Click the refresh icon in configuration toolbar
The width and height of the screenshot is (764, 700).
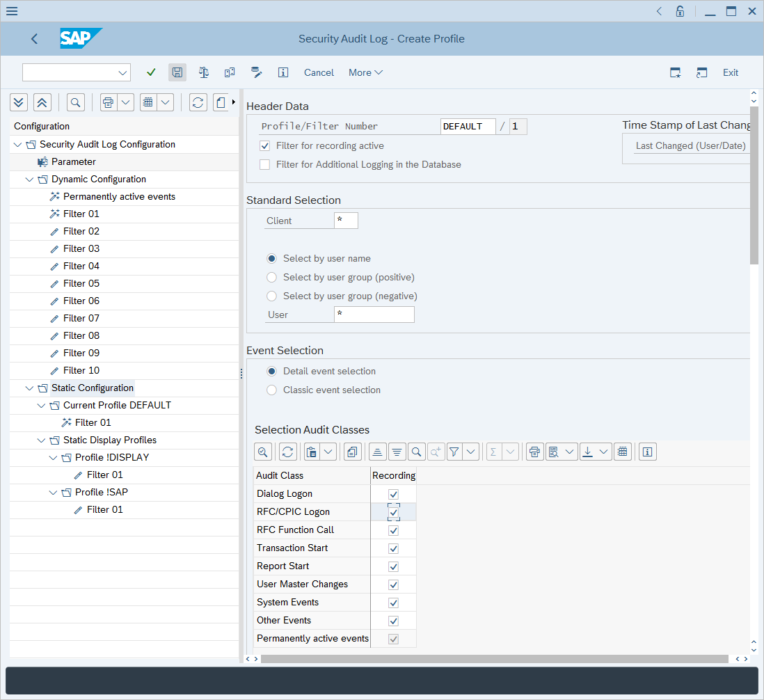coord(198,103)
